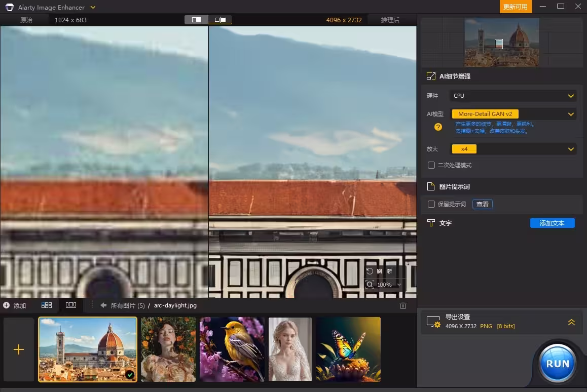
Task: Click the AI细节增强 section icon
Action: pyautogui.click(x=431, y=76)
